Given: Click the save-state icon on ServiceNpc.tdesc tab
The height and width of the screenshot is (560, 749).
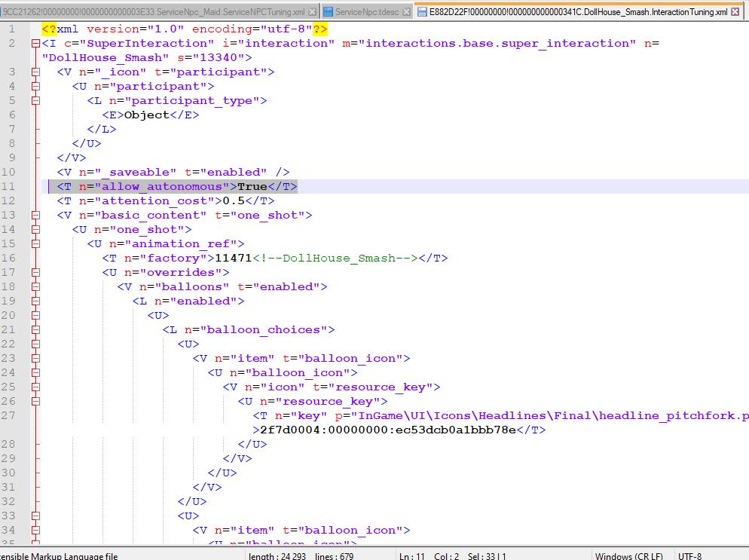Looking at the screenshot, I should 328,12.
